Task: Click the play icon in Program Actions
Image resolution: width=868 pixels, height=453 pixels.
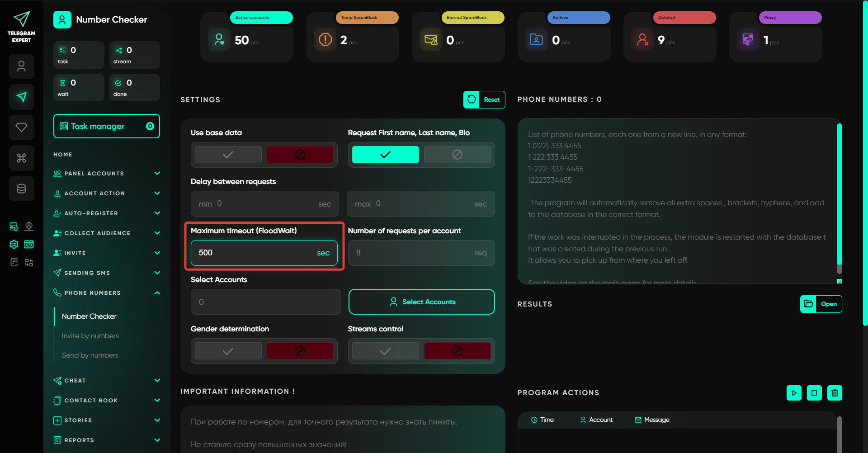Action: pyautogui.click(x=794, y=393)
